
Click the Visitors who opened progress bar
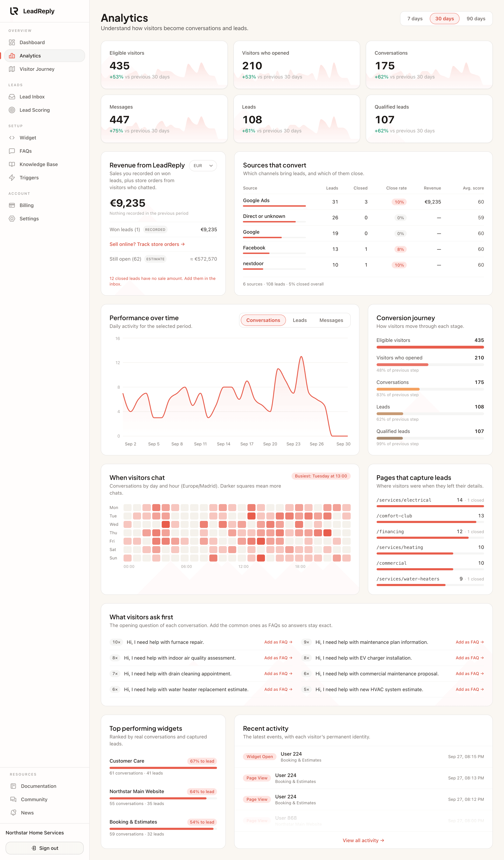click(x=430, y=365)
